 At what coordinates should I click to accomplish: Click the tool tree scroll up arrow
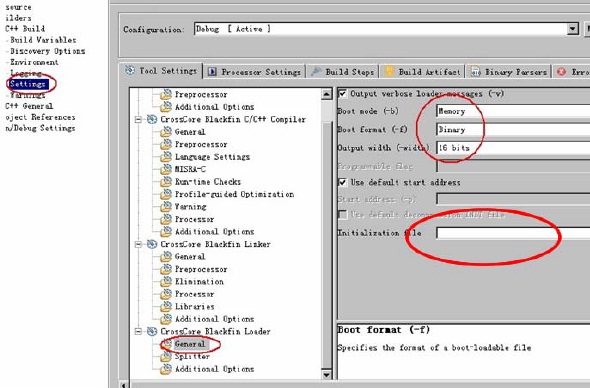327,94
